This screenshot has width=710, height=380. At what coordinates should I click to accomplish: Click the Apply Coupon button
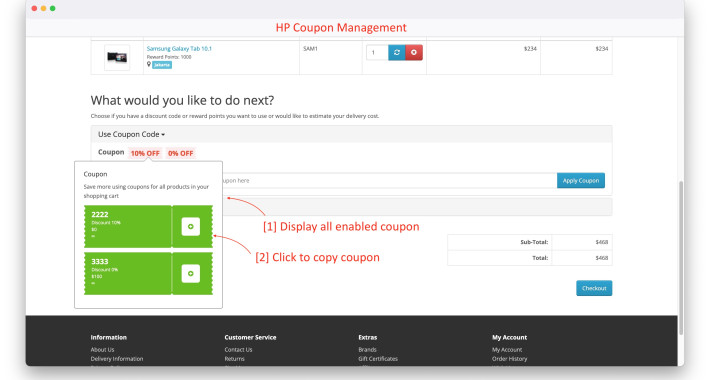pyautogui.click(x=580, y=180)
